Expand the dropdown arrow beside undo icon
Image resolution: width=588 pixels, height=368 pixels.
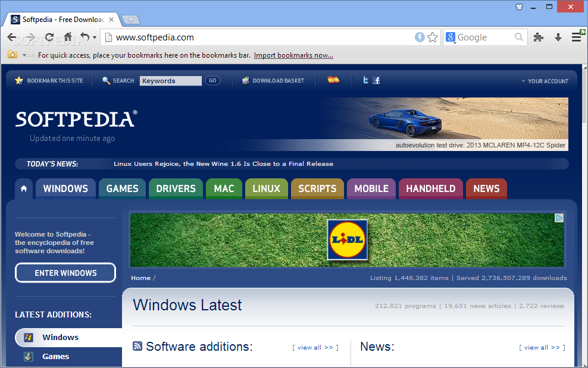click(x=95, y=37)
